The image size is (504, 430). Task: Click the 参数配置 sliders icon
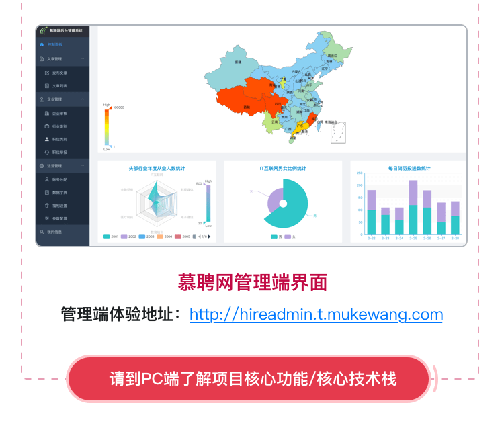47,218
